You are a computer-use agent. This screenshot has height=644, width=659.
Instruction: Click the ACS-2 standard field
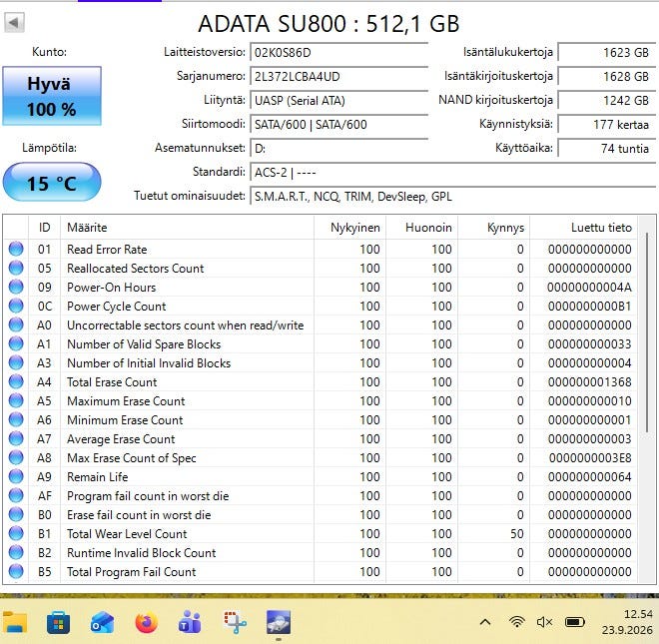pyautogui.click(x=453, y=173)
